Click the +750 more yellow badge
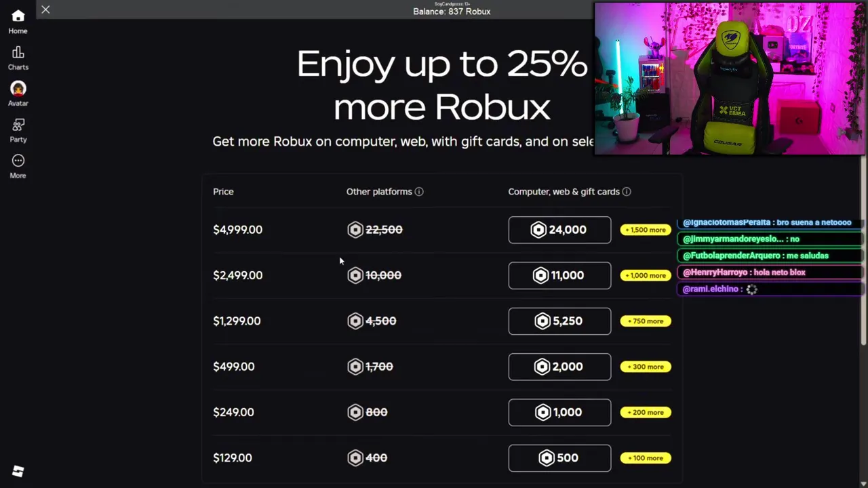The width and height of the screenshot is (868, 488). [x=646, y=321]
